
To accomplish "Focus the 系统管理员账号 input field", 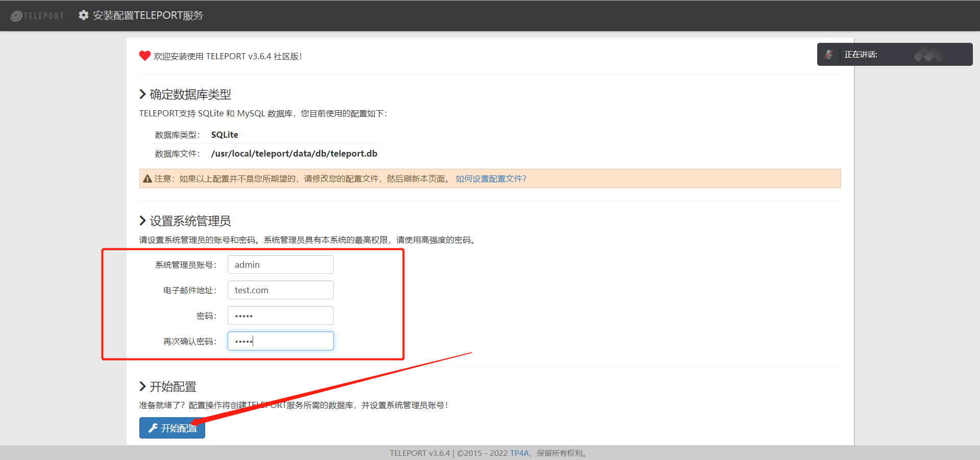I will [x=281, y=265].
